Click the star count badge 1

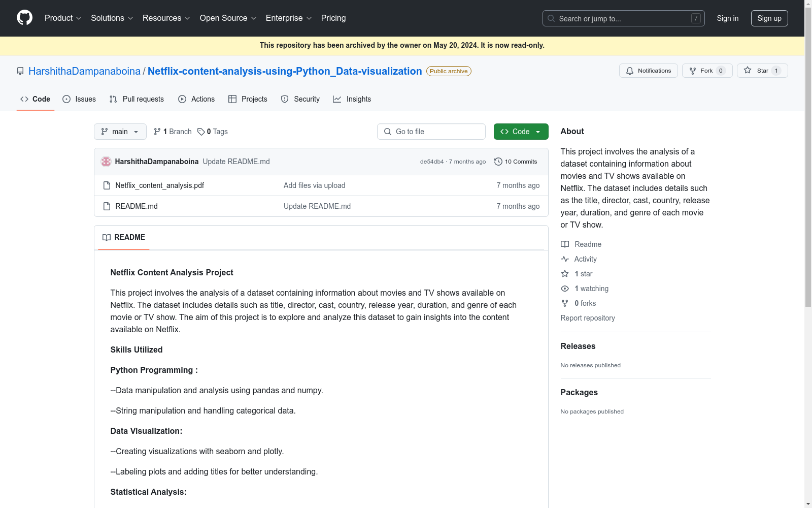776,71
